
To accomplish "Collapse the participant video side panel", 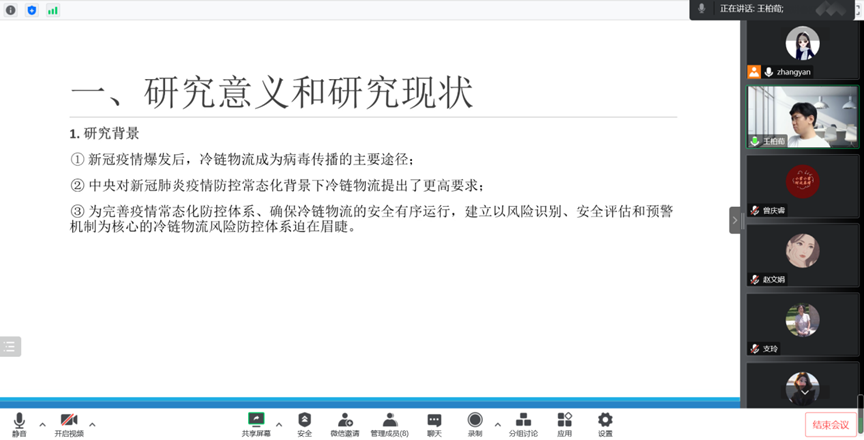I will click(x=735, y=220).
